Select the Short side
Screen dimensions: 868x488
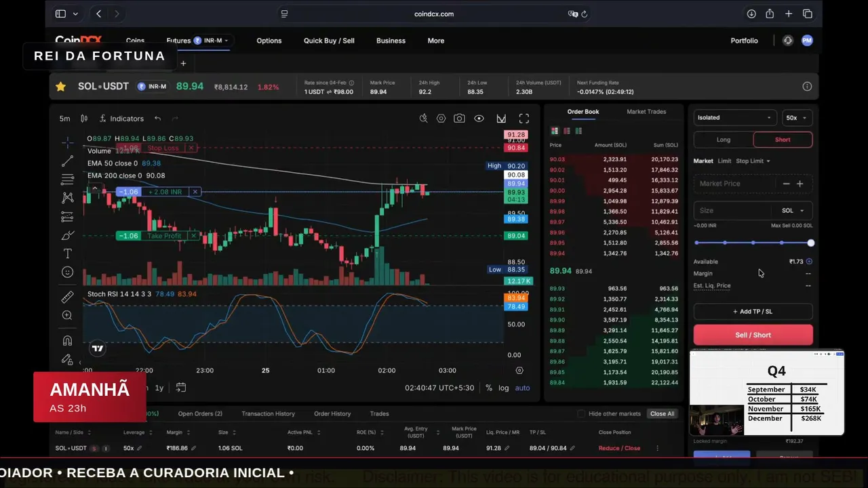click(783, 140)
